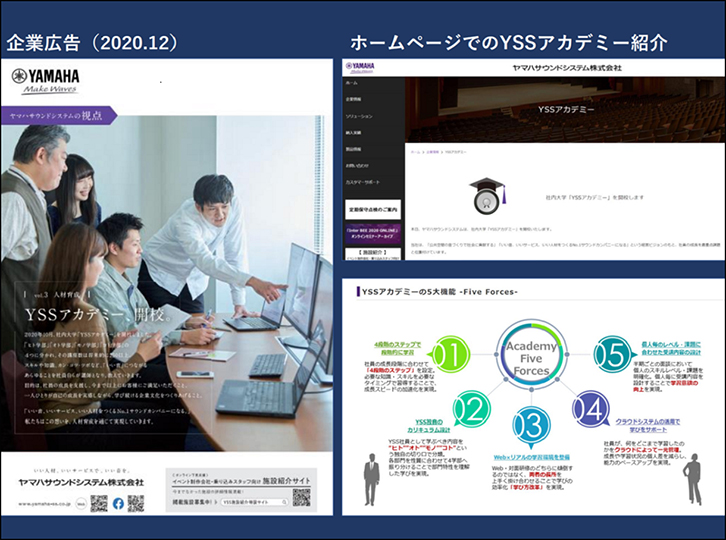Follow the 企業情報 breadcrumb link
Image resolution: width=726 pixels, height=540 pixels.
point(432,152)
